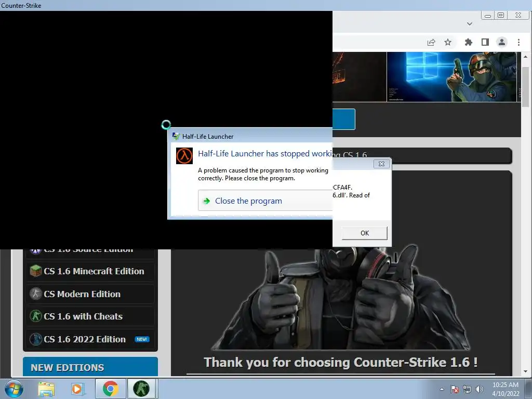
Task: Click the Chrome vertical scrollbar thumb
Action: pos(526,87)
